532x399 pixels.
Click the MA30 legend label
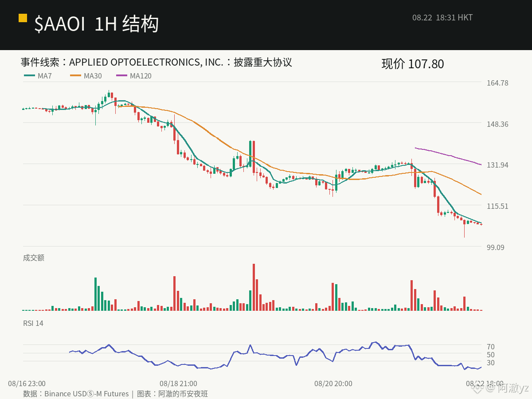93,76
